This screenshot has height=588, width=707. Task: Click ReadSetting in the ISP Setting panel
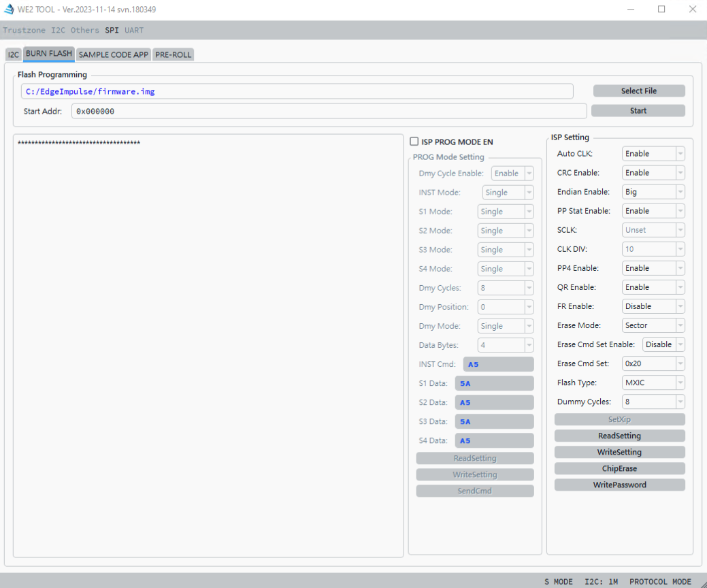[619, 436]
